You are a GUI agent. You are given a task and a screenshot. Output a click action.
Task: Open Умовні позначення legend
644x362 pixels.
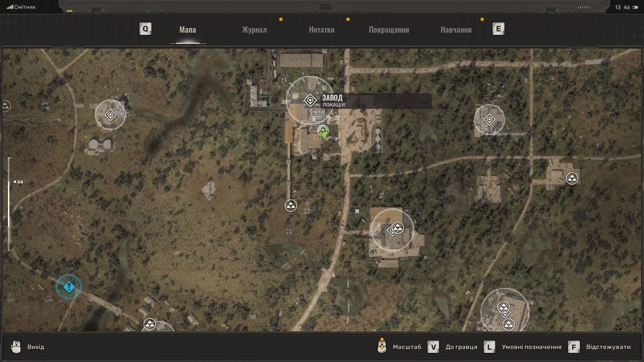tap(531, 347)
